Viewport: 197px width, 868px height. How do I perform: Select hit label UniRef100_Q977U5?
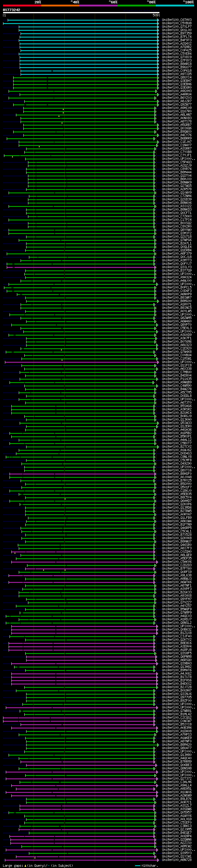pyautogui.click(x=177, y=697)
